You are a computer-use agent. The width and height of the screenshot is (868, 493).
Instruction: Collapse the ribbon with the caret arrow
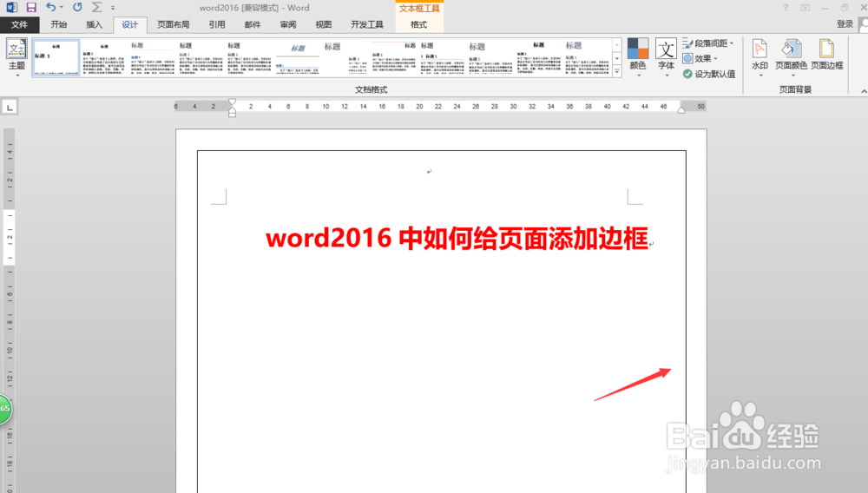863,91
